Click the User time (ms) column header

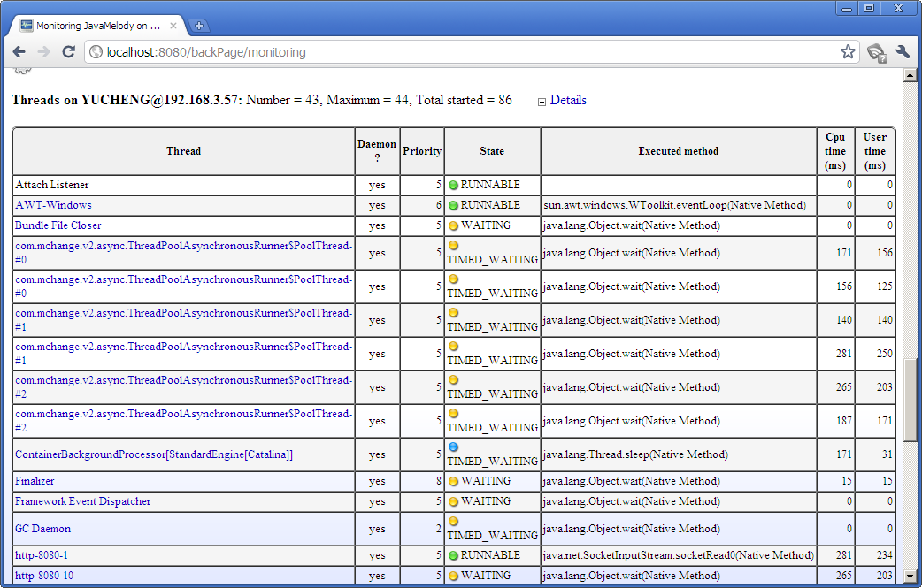[x=875, y=151]
